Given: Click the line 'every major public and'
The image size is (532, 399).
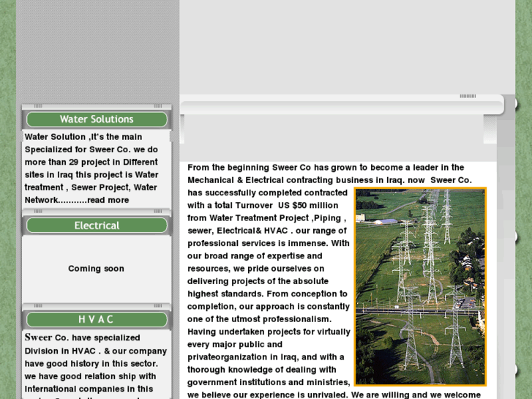Looking at the screenshot, I should coord(235,344).
